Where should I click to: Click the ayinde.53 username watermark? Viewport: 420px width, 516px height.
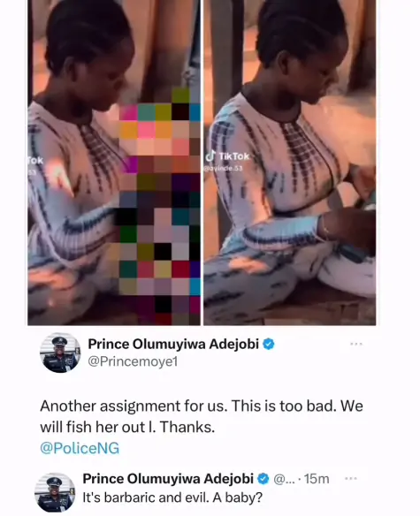pos(223,168)
